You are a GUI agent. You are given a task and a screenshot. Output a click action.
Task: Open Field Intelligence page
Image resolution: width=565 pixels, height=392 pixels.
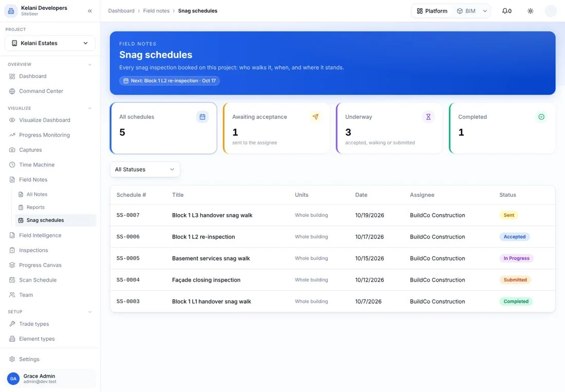coord(50,236)
